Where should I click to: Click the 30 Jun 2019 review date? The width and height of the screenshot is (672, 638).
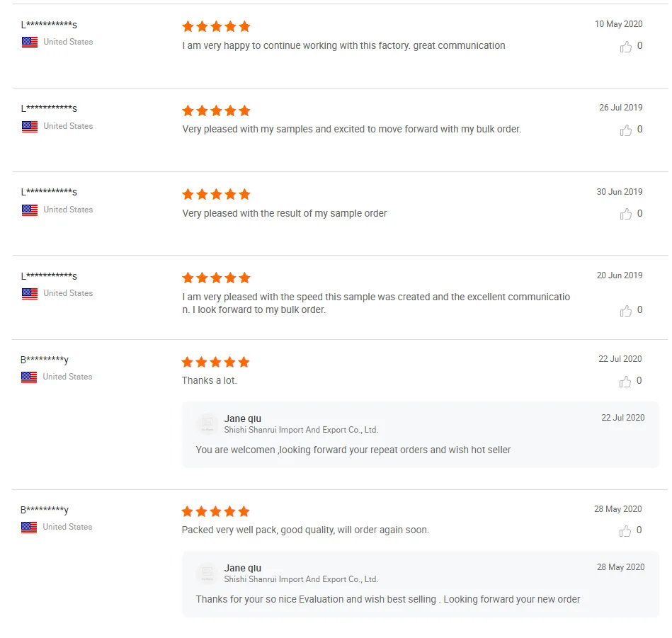tap(620, 192)
